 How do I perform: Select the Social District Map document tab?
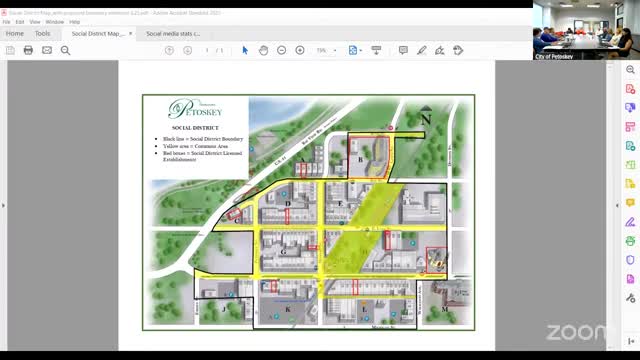coord(98,33)
